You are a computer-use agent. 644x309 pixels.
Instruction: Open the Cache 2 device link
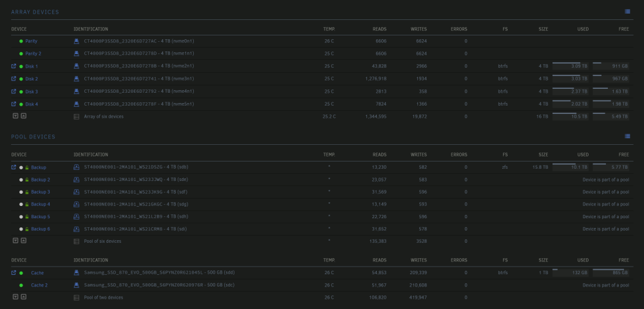coord(39,285)
